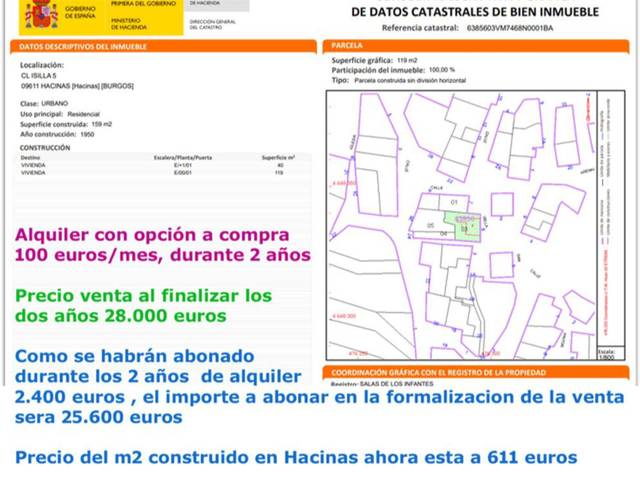Click the orange 'PARCELA' header bar
The height and width of the screenshot is (479, 640).
[x=476, y=46]
